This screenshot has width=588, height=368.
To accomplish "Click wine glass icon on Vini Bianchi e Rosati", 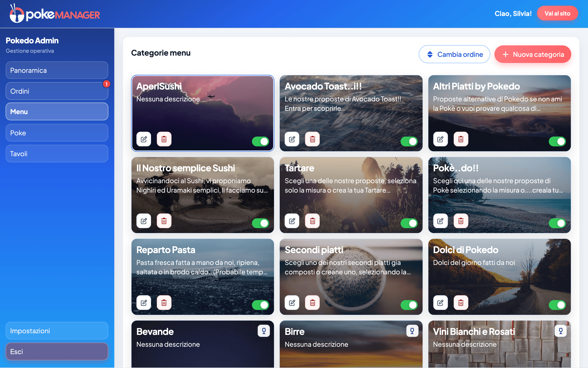I will click(561, 331).
